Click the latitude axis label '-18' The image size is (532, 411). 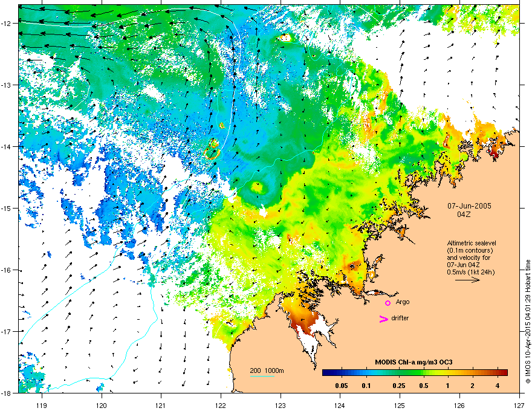click(x=7, y=393)
